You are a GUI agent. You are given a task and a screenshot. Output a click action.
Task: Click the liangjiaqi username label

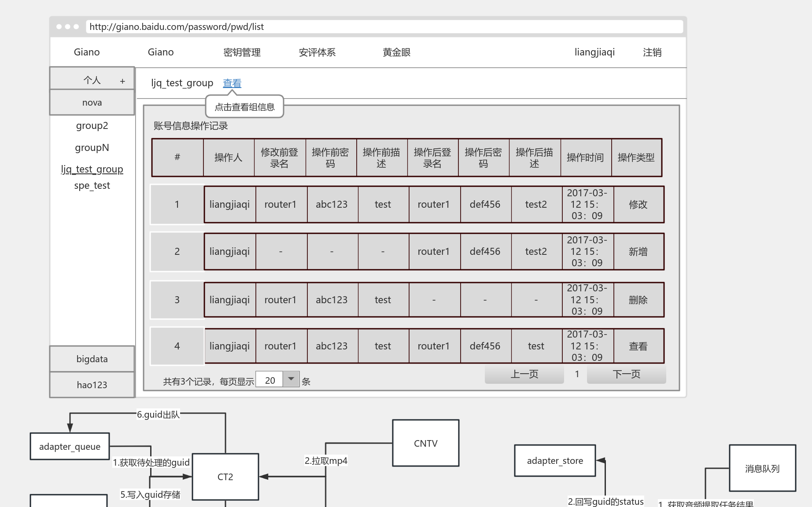click(x=594, y=52)
